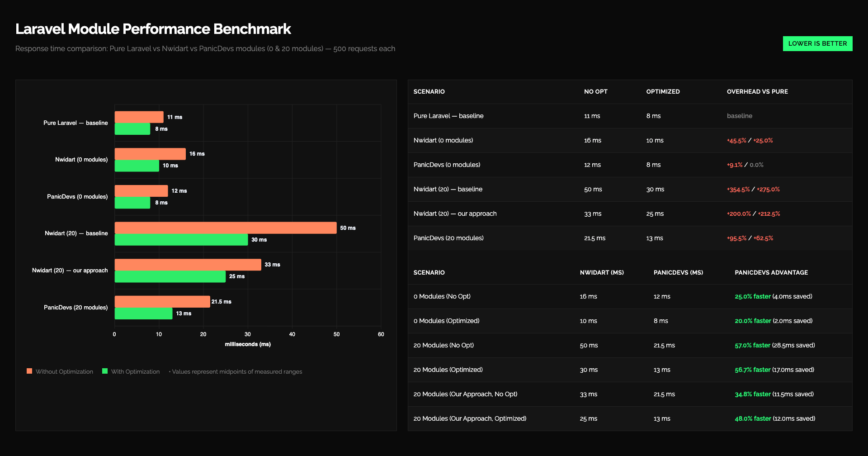Select the 8 ms green bar for Pure Laravel baseline

click(132, 129)
